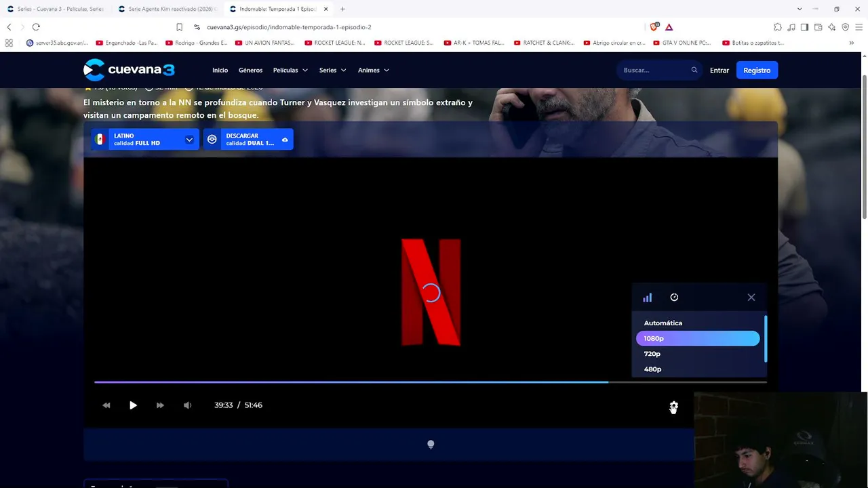Click the quality list scrollbar

[x=766, y=339]
